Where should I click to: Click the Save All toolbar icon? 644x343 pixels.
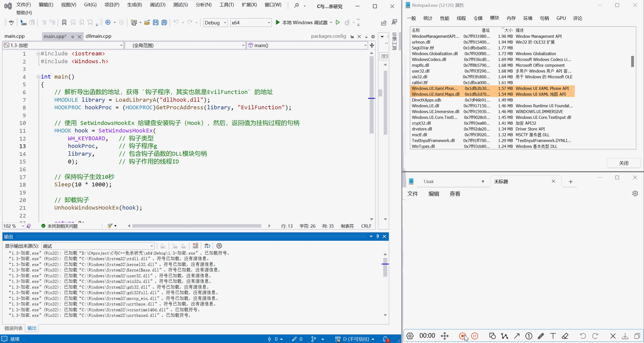tap(164, 22)
